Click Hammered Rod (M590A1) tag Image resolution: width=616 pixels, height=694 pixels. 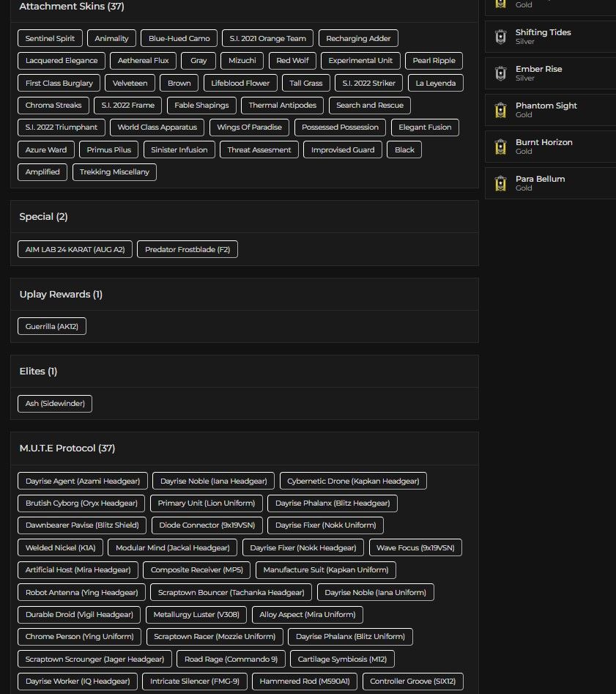tap(305, 681)
